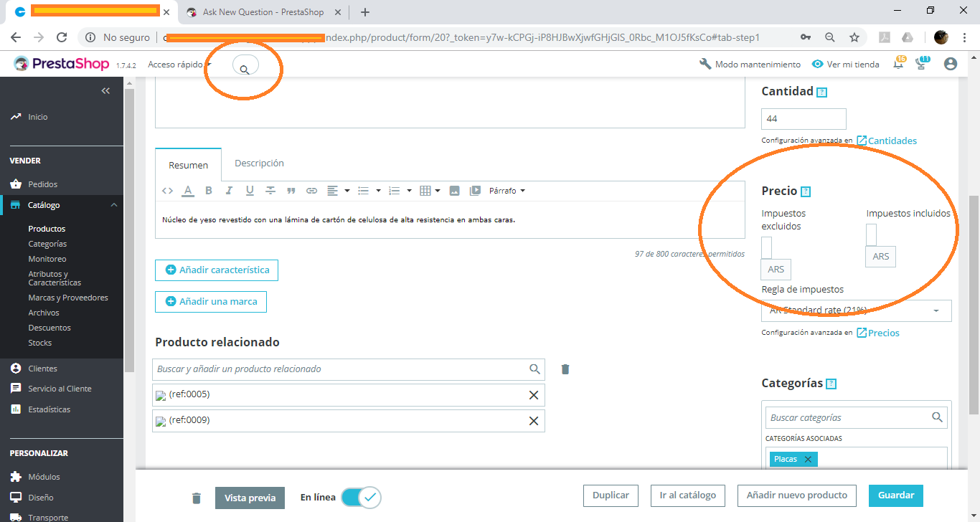
Task: Open Cantidades advanced settings link
Action: coord(887,141)
